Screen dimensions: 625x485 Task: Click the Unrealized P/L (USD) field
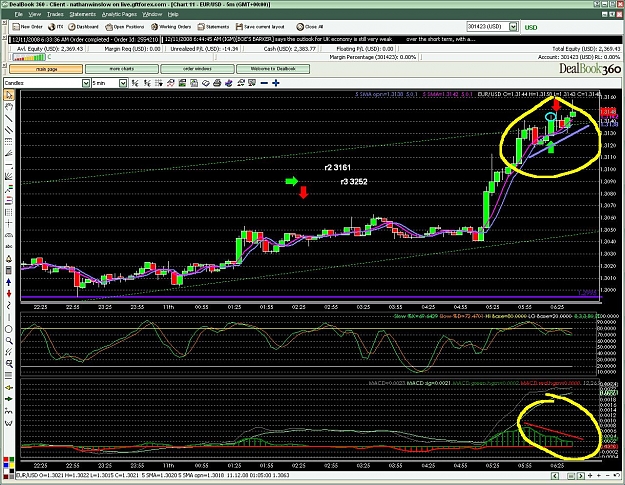(204, 49)
